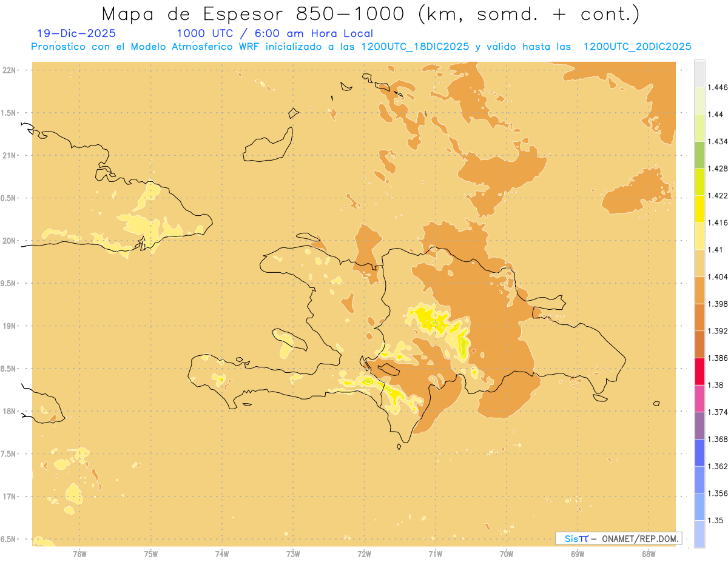728x562 pixels.
Task: Click the pink color scale segment below 1.38
Action: (699, 399)
